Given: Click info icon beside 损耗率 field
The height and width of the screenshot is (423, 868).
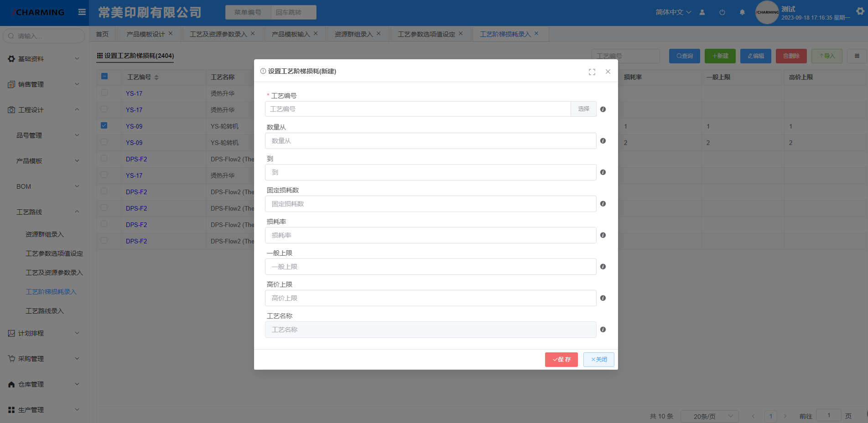Looking at the screenshot, I should [603, 235].
